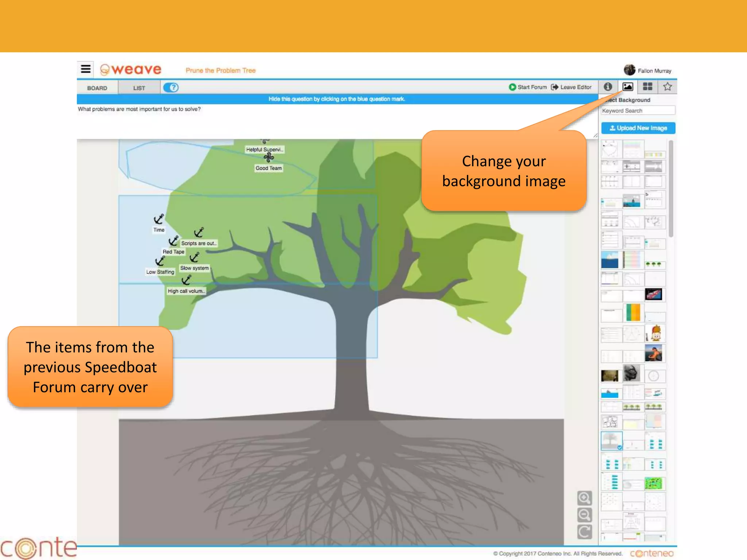747x560 pixels.
Task: Toggle the blue question mark switch
Action: (x=171, y=87)
